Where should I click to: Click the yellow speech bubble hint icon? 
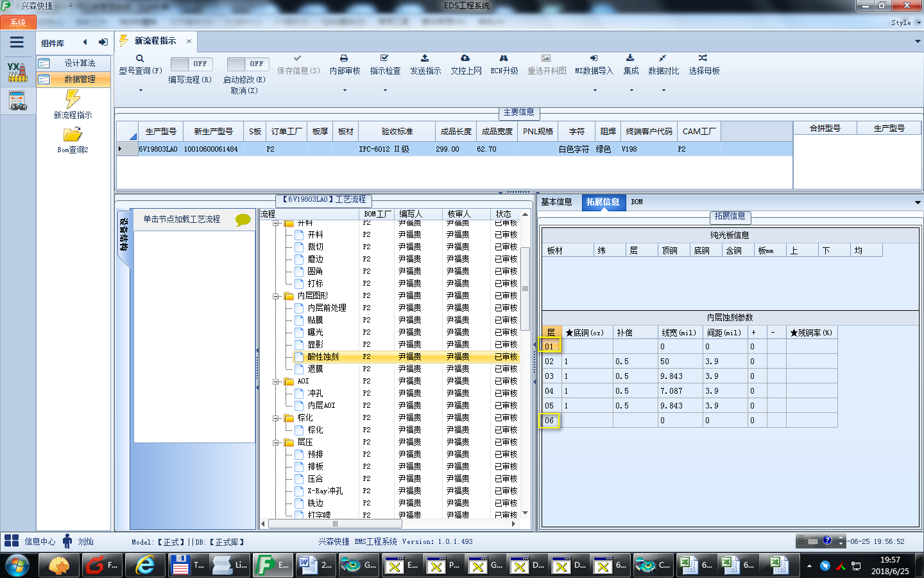(243, 220)
